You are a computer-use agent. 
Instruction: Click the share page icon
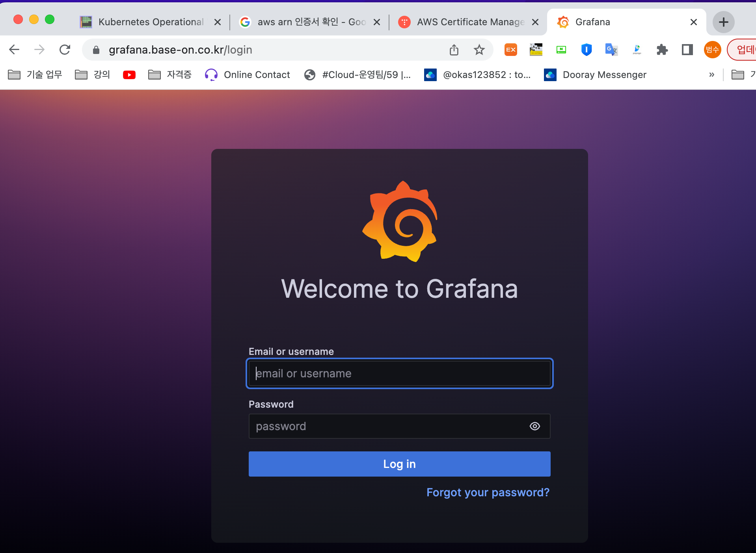pyautogui.click(x=454, y=50)
